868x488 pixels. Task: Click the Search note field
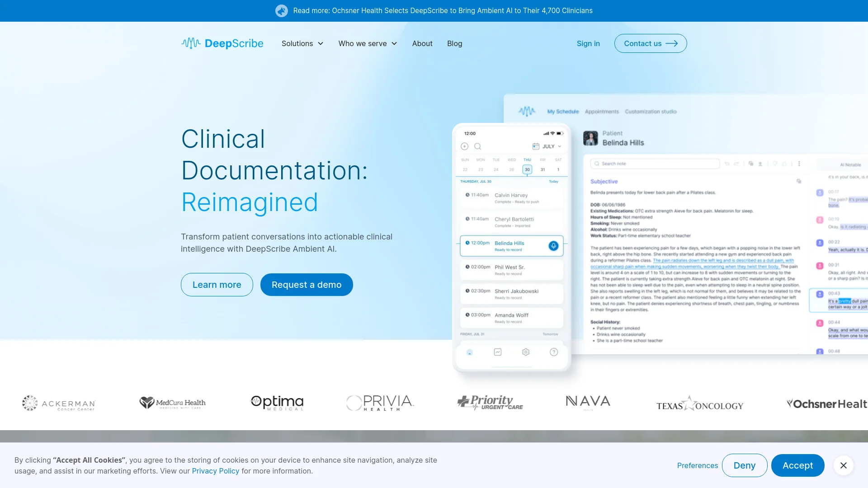[x=655, y=164]
